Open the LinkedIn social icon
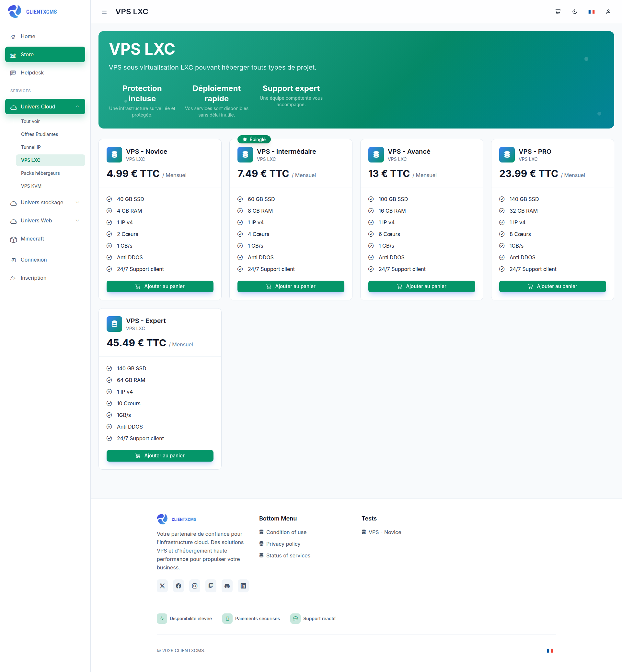Image resolution: width=622 pixels, height=672 pixels. (243, 586)
